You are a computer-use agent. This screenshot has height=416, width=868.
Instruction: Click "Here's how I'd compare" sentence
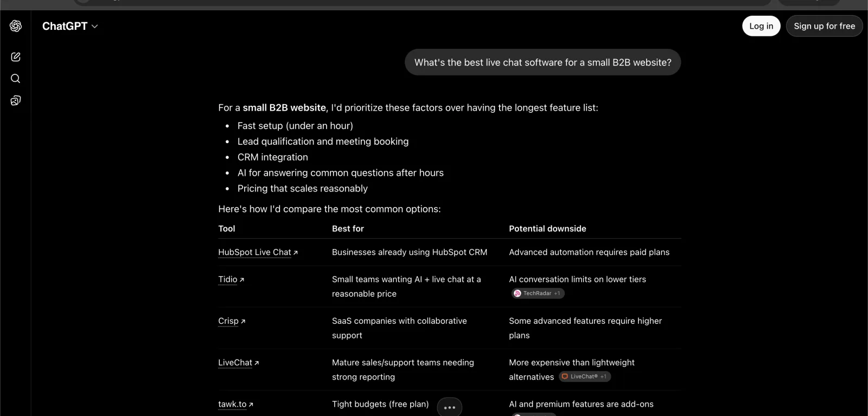pos(329,209)
